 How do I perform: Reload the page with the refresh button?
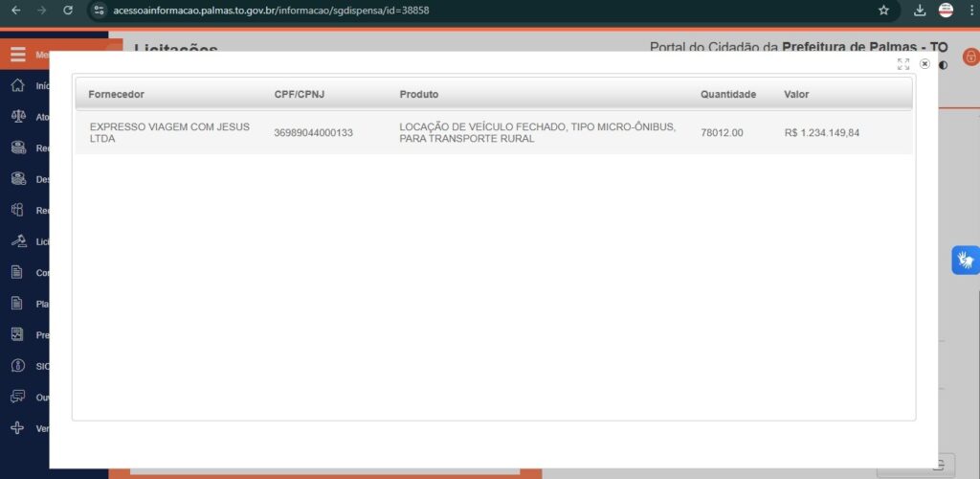[x=67, y=10]
